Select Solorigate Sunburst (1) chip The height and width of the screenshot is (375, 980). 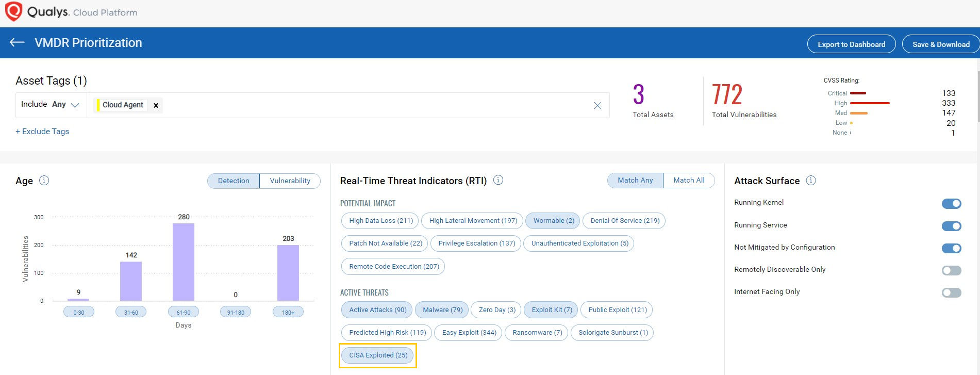[612, 333]
